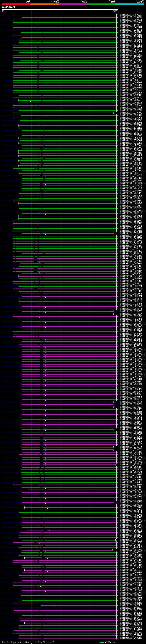The height and width of the screenshot is (644, 146).
Task: Open hit UniRef100_O24573
Action: click(131, 30)
